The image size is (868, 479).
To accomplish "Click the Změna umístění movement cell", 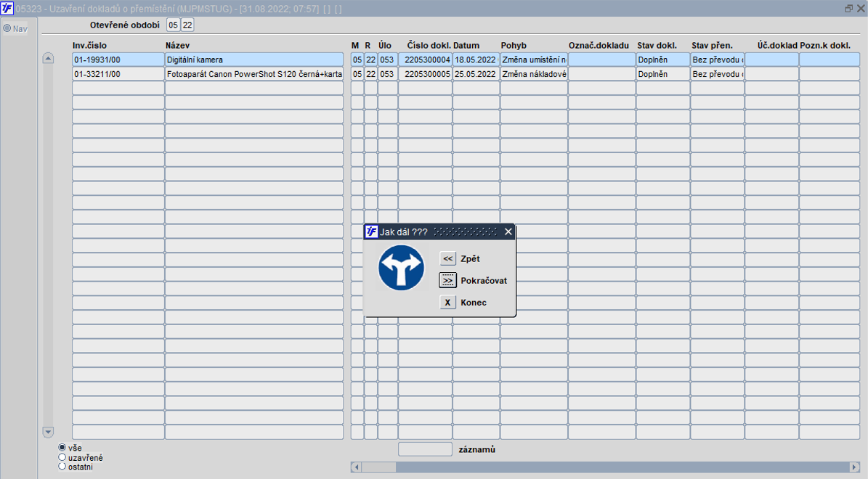I will coord(534,60).
